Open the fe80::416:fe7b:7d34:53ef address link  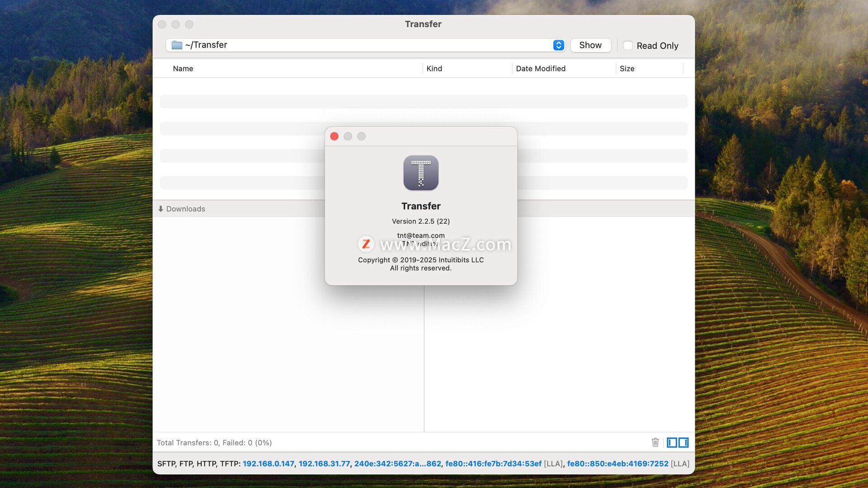(x=493, y=464)
